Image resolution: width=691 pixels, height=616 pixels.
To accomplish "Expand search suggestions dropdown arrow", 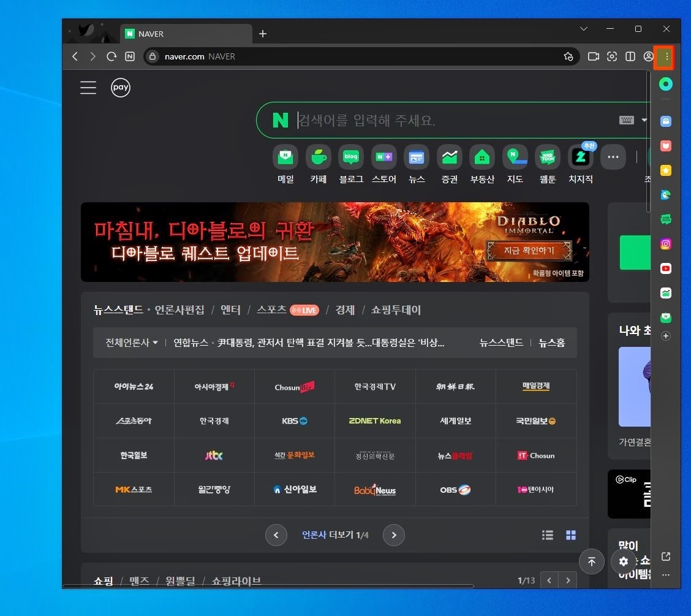I will coord(644,120).
